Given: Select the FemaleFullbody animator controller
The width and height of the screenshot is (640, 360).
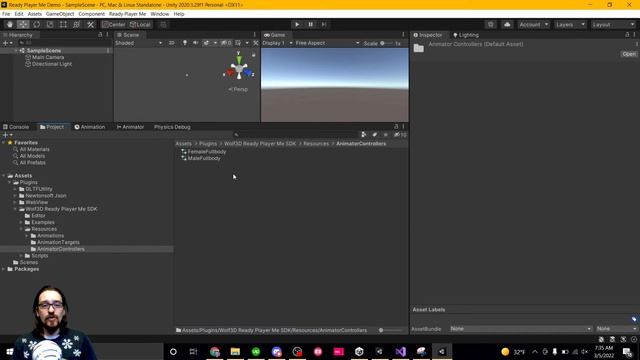Looking at the screenshot, I should [203, 152].
